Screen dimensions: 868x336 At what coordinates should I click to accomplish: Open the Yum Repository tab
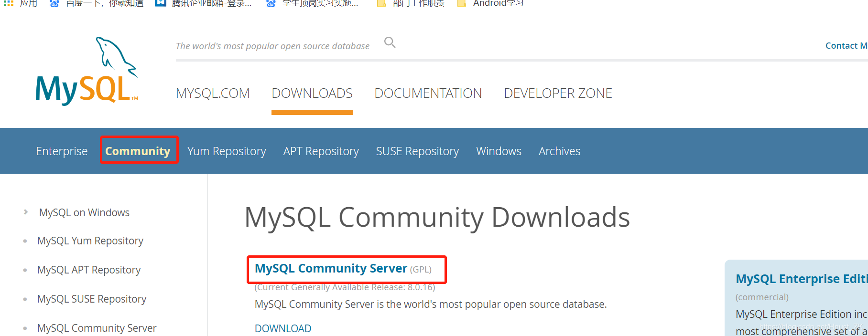[227, 151]
